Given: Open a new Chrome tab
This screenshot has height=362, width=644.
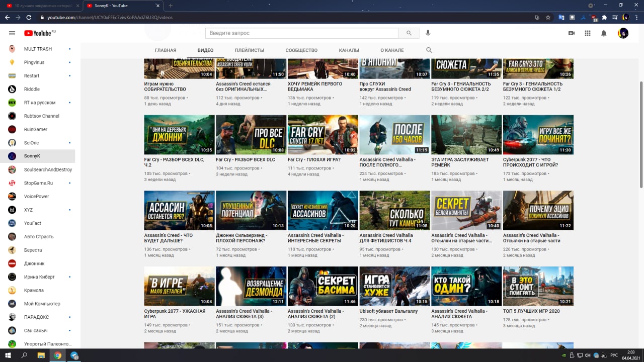Looking at the screenshot, I should [171, 6].
